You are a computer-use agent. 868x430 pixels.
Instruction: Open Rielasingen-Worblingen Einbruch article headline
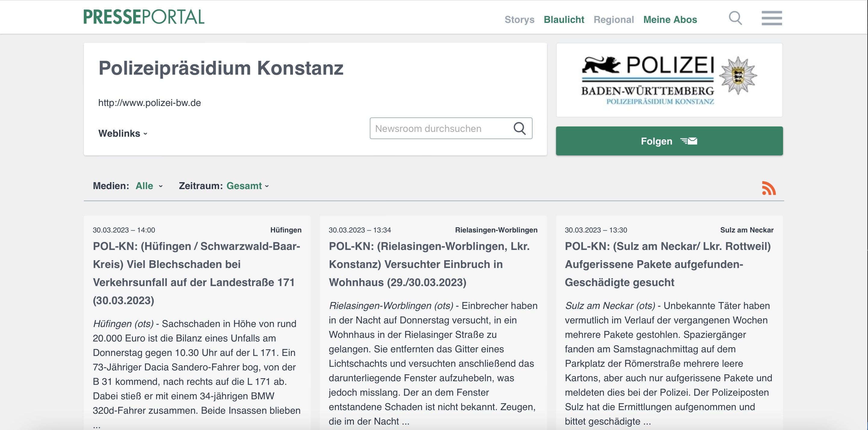click(x=429, y=264)
